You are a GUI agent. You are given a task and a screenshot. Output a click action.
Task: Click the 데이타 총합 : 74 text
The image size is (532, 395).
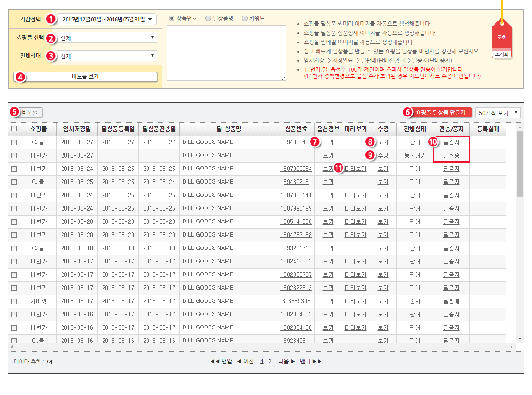click(33, 362)
